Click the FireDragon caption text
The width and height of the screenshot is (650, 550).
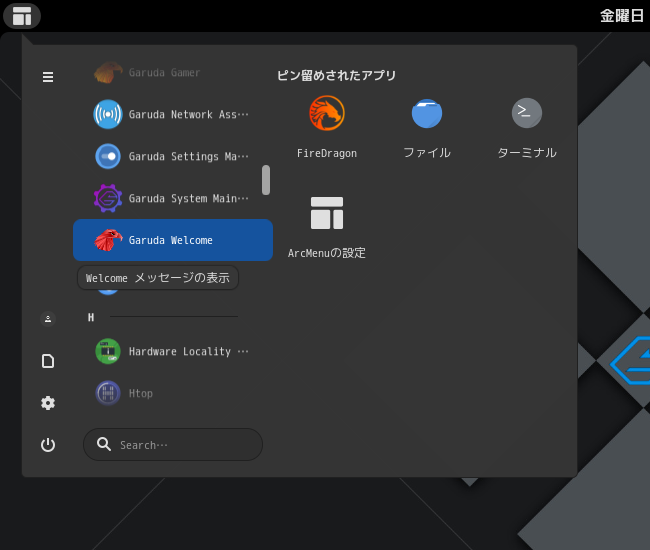327,153
